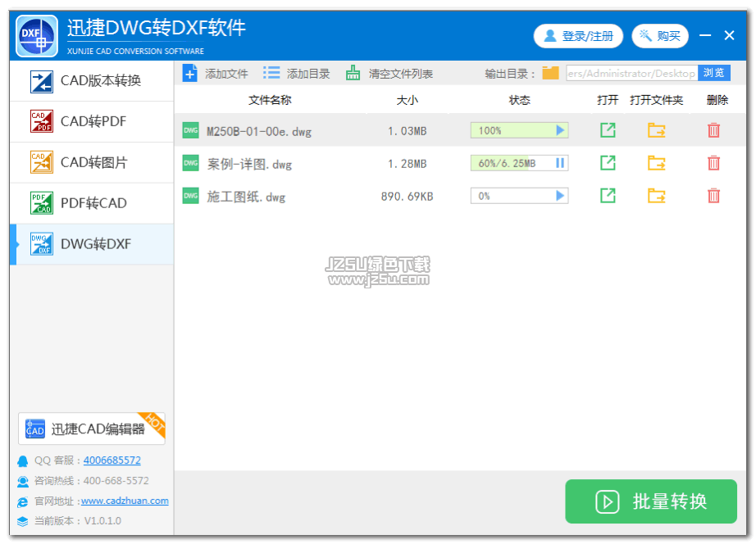Click the 60%/6.25MB progress bar
756x544 pixels.
[x=520, y=163]
